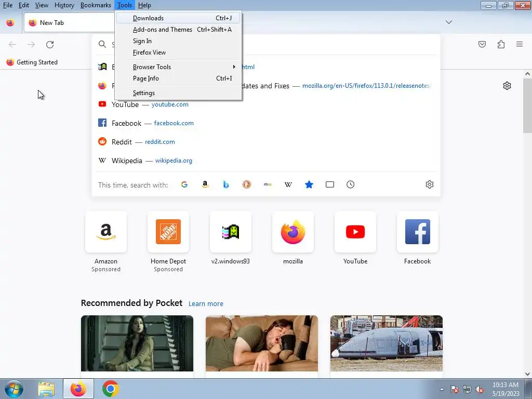Image resolution: width=532 pixels, height=399 pixels.
Task: Launch Google Chrome from the taskbar
Action: click(x=110, y=389)
